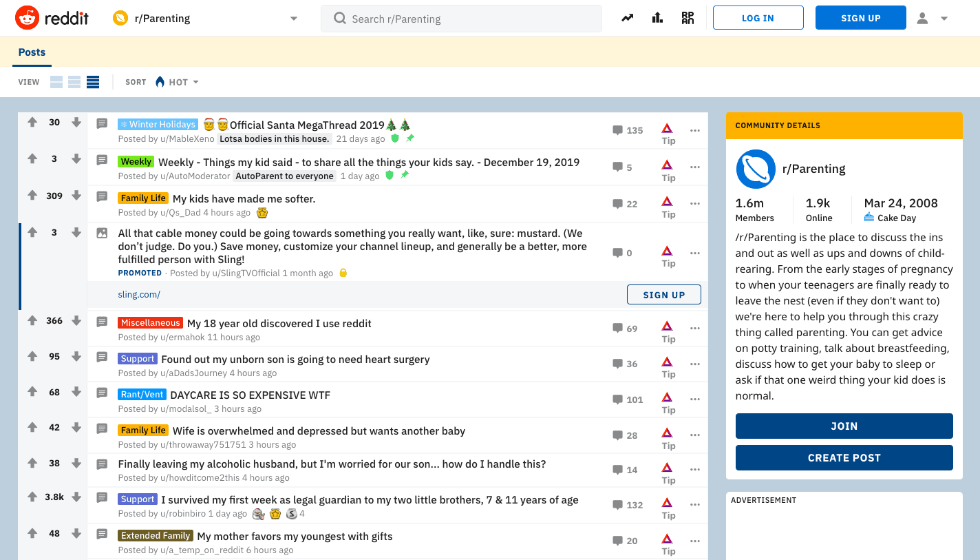Upvote 'My kids have made me softer'
This screenshot has width=980, height=560.
(32, 196)
